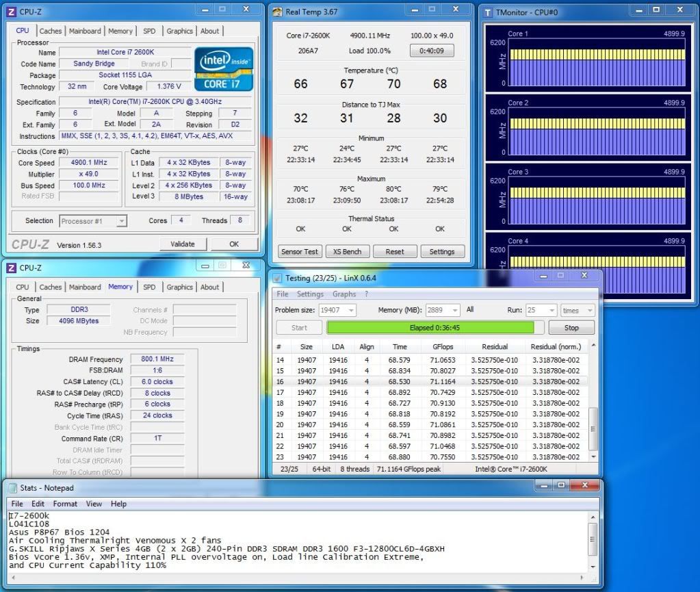Run Sensor Test in Real Temp

click(300, 251)
